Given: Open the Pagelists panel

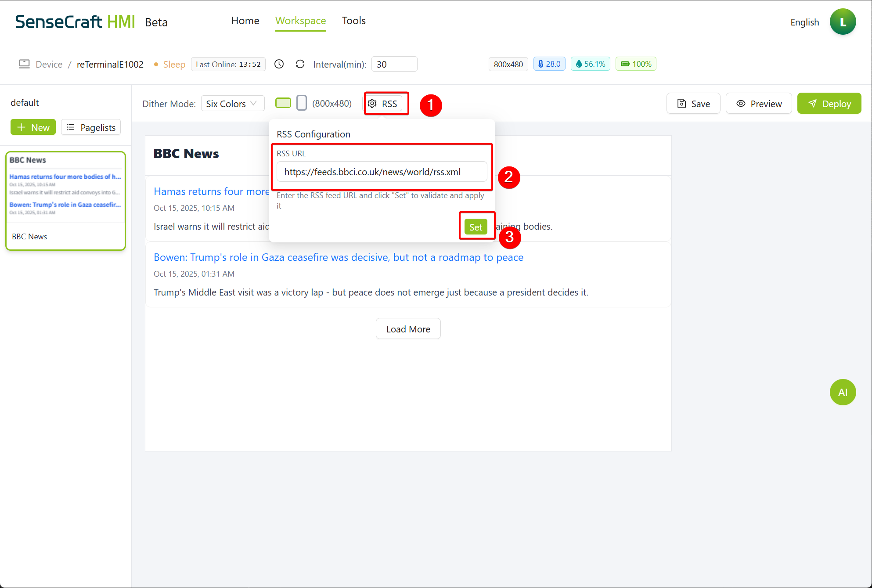Looking at the screenshot, I should pyautogui.click(x=91, y=127).
